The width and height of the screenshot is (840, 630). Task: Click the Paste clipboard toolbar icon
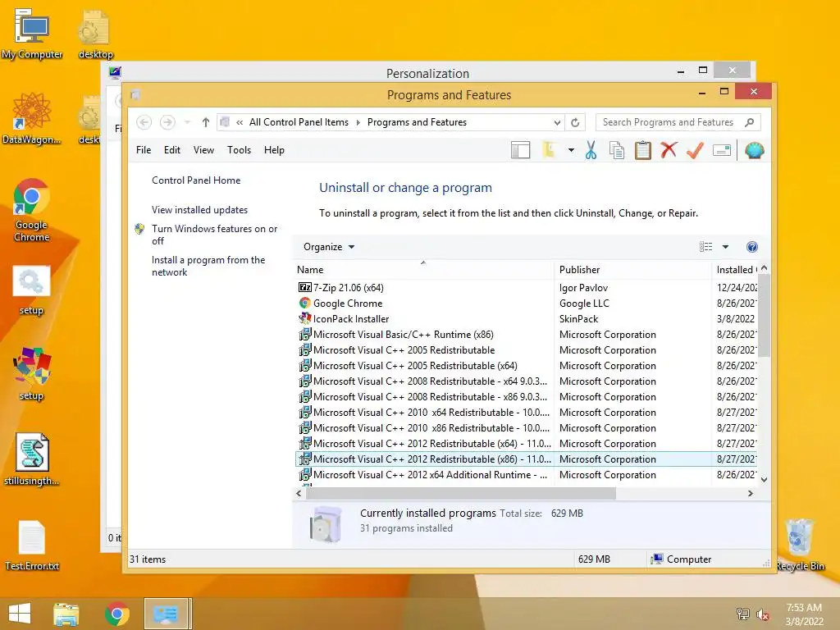coord(643,151)
